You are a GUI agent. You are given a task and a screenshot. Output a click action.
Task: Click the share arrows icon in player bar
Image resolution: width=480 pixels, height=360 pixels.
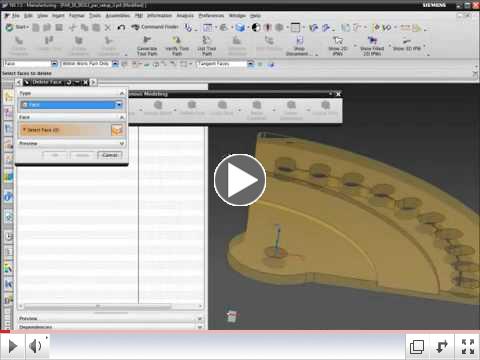pyautogui.click(x=442, y=347)
